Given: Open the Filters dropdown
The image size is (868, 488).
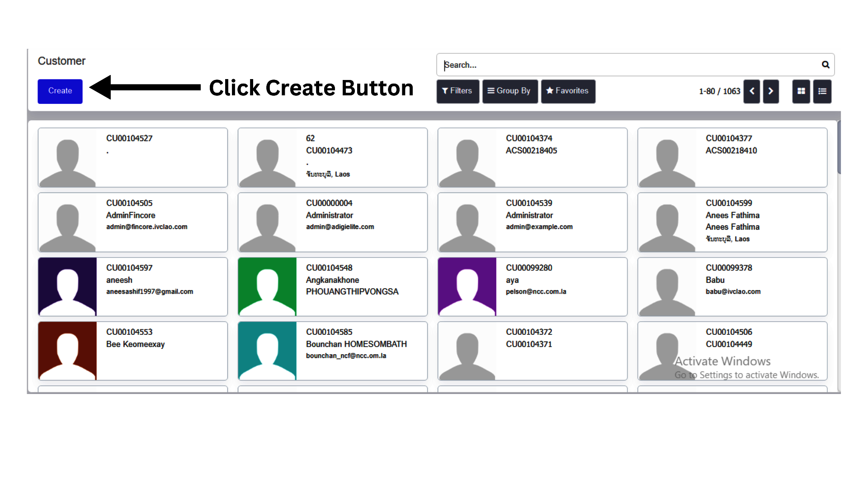Looking at the screenshot, I should (458, 91).
